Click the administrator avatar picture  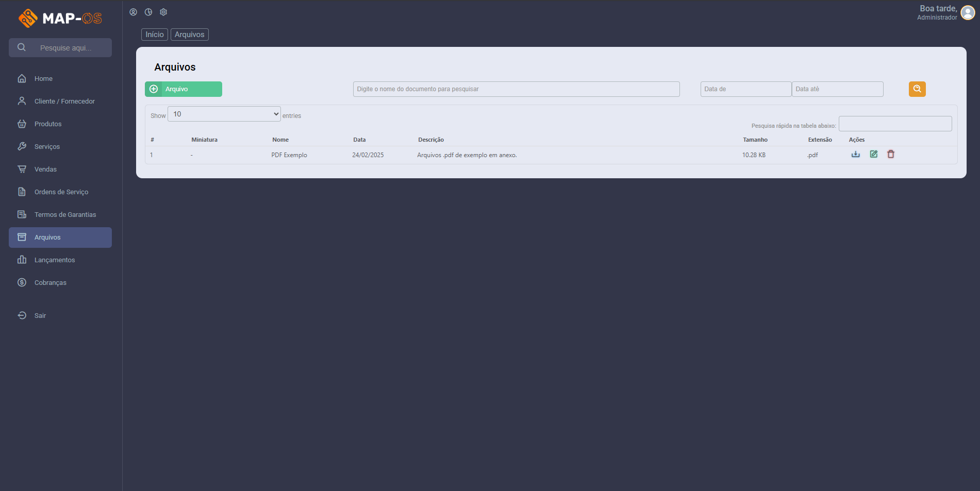[x=968, y=13]
